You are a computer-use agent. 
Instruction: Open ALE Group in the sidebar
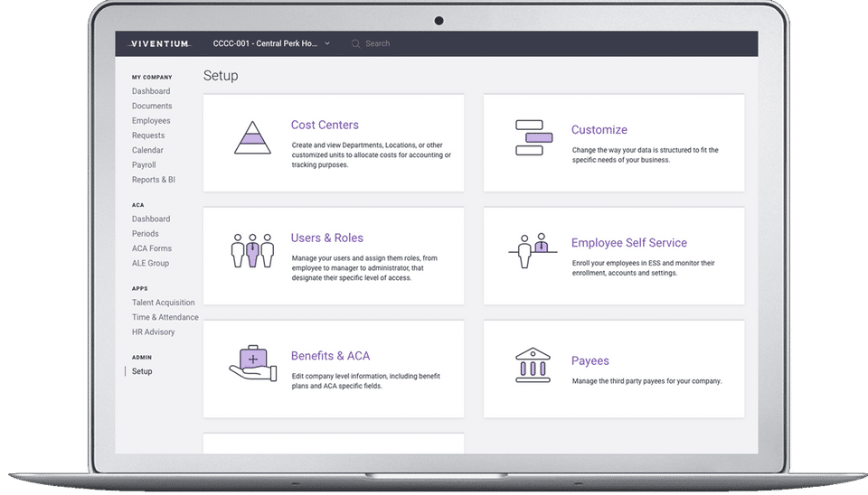[151, 263]
